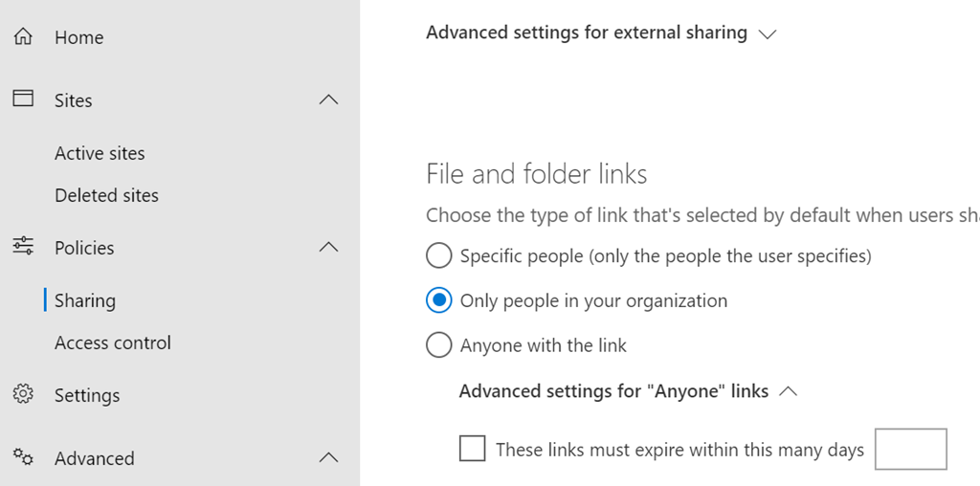This screenshot has height=486, width=980.
Task: Select the Specific people radio option
Action: (x=438, y=256)
